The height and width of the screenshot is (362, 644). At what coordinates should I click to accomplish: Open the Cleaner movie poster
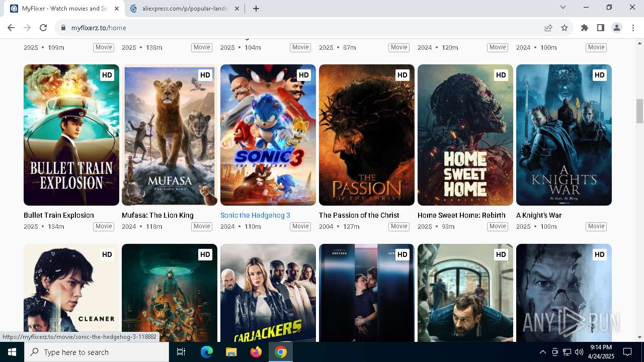pos(71,293)
